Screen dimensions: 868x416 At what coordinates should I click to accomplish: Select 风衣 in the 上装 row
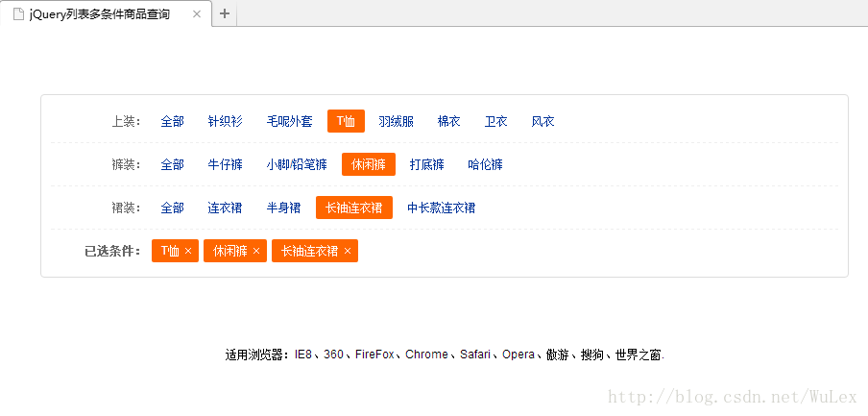pyautogui.click(x=543, y=121)
